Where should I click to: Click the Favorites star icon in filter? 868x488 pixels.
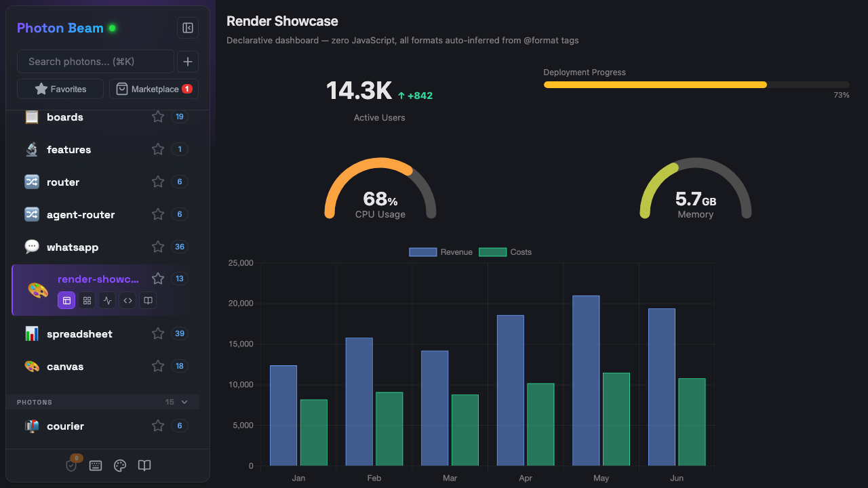(x=41, y=89)
